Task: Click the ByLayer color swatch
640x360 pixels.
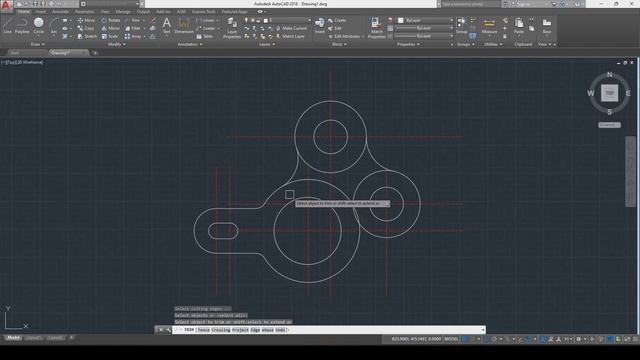Action: pos(400,20)
